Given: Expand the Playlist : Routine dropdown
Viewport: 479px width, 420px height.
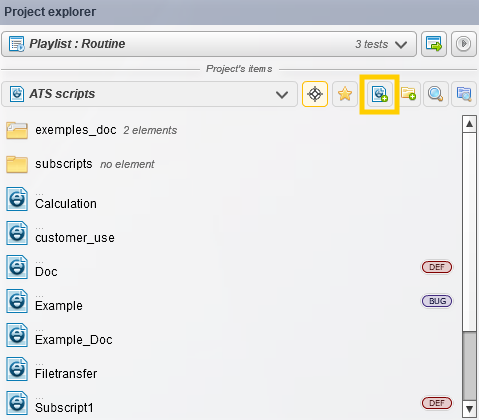Looking at the screenshot, I should [209, 44].
